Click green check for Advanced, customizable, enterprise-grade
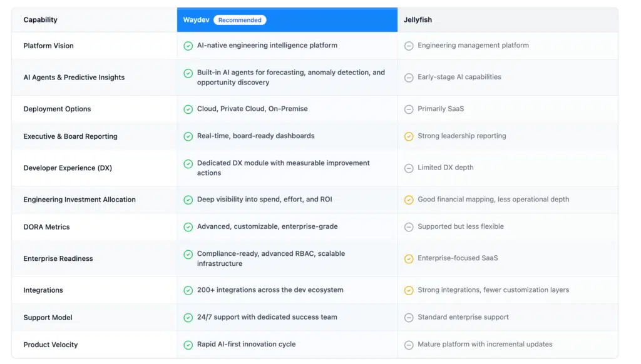 188,227
